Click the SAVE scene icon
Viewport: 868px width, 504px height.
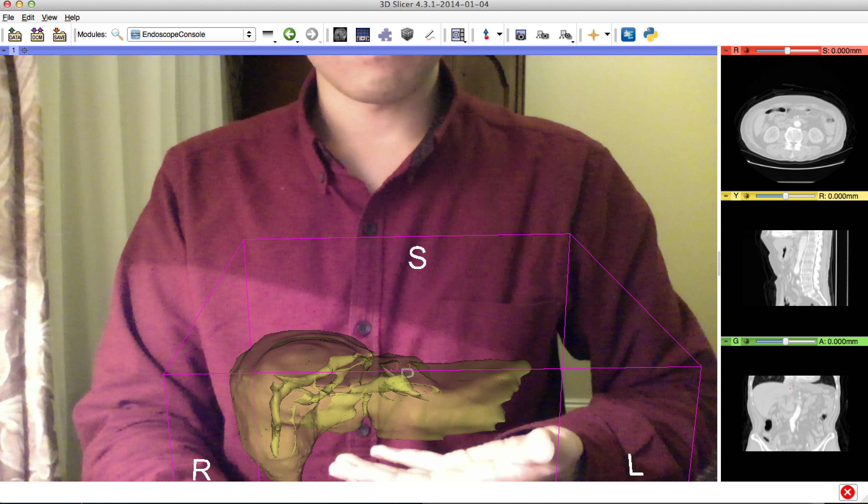(x=59, y=35)
